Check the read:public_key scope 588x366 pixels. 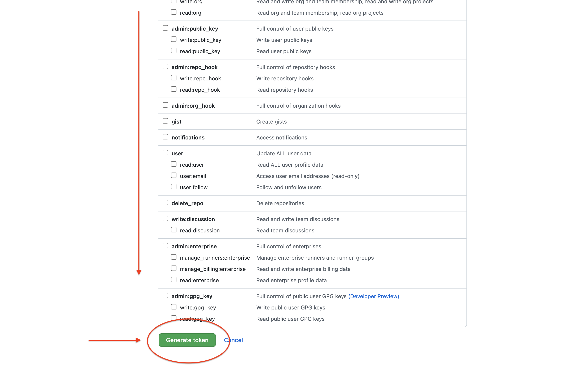pyautogui.click(x=174, y=50)
